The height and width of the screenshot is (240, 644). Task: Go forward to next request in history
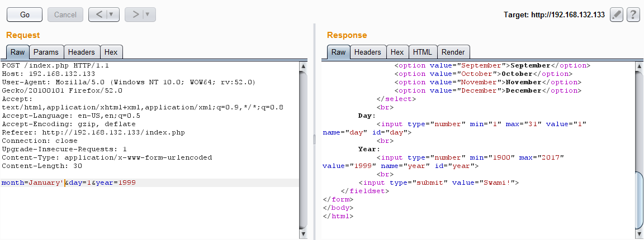[x=135, y=15]
